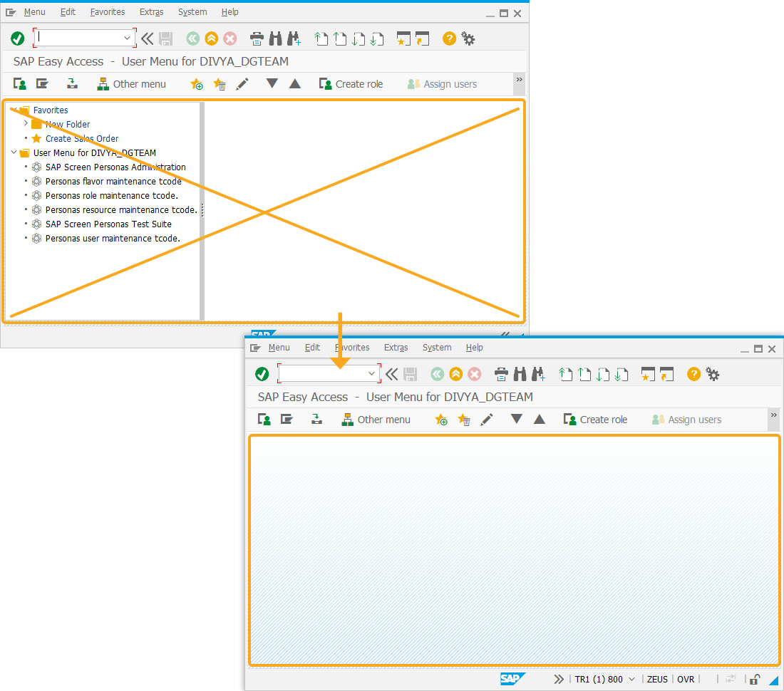Click Add to Favorites star in front window
784x691 pixels.
441,419
